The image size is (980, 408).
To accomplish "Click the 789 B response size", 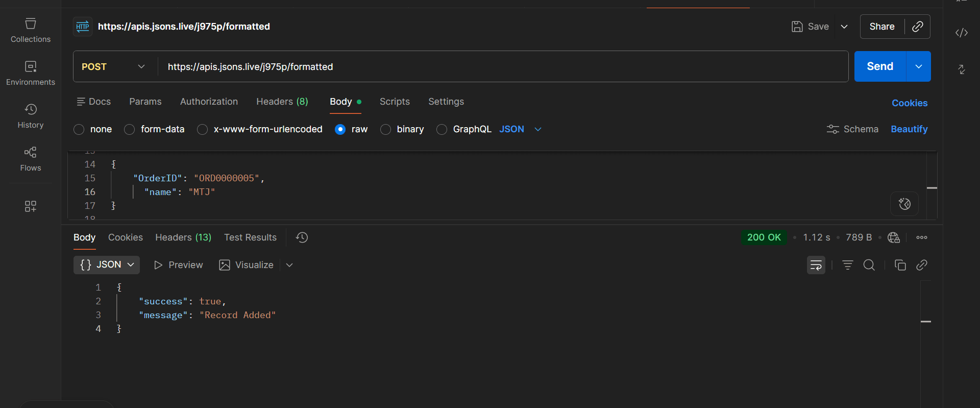I will click(x=859, y=237).
